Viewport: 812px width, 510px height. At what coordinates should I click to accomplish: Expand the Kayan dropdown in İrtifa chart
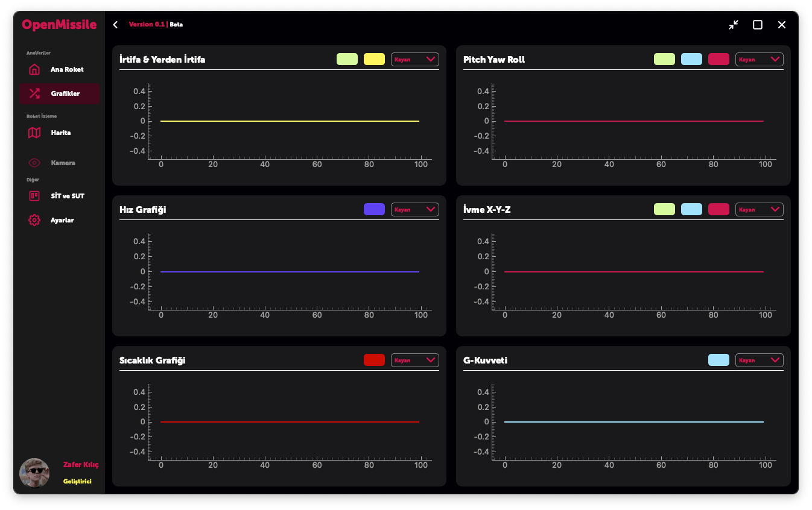pos(414,59)
